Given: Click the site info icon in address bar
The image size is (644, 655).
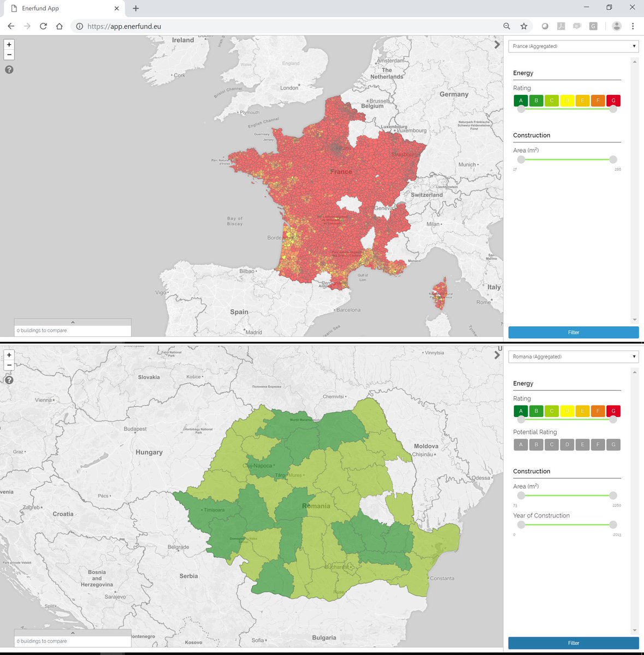Looking at the screenshot, I should click(79, 26).
